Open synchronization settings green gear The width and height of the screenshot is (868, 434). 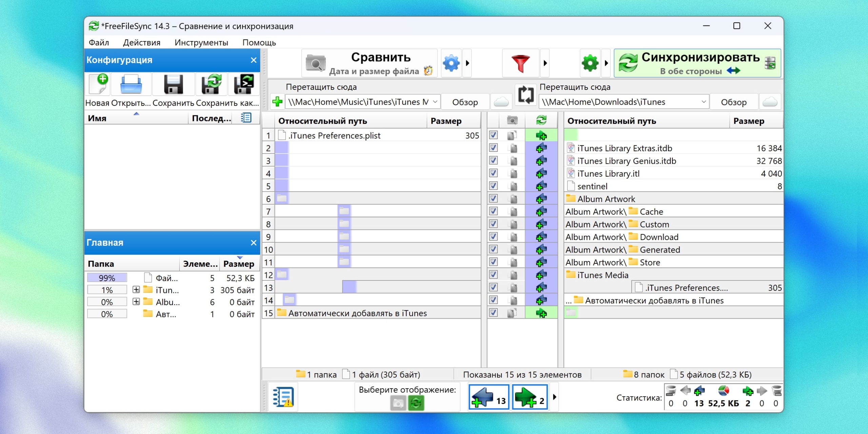pyautogui.click(x=590, y=63)
